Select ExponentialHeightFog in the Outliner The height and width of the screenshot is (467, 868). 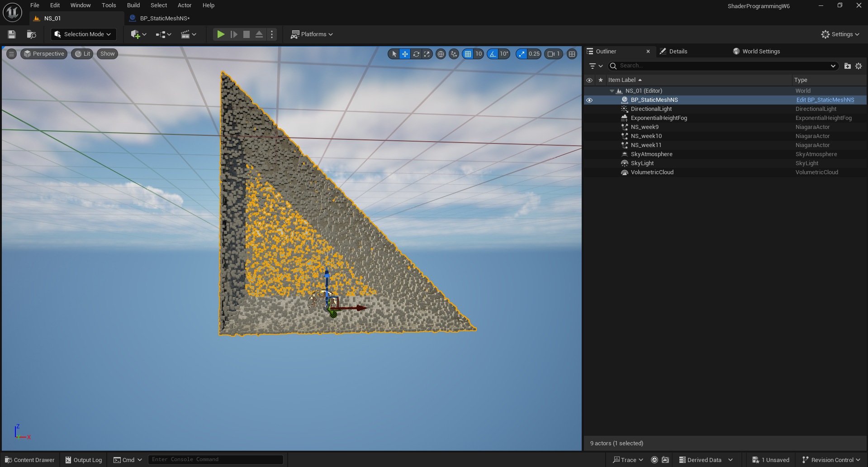tap(725, 118)
